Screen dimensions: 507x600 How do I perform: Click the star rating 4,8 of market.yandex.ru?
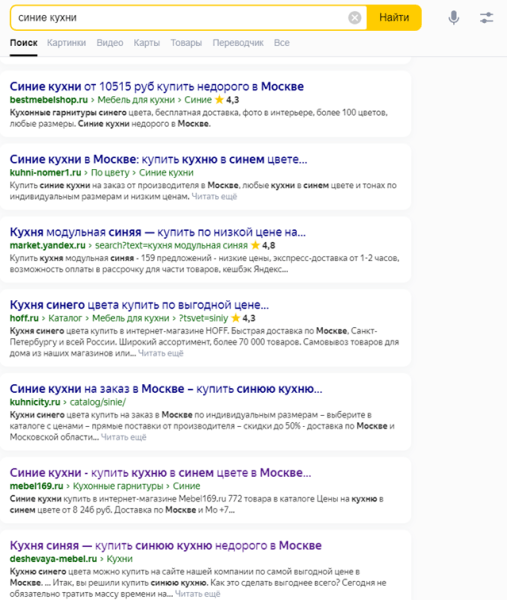[x=263, y=245]
